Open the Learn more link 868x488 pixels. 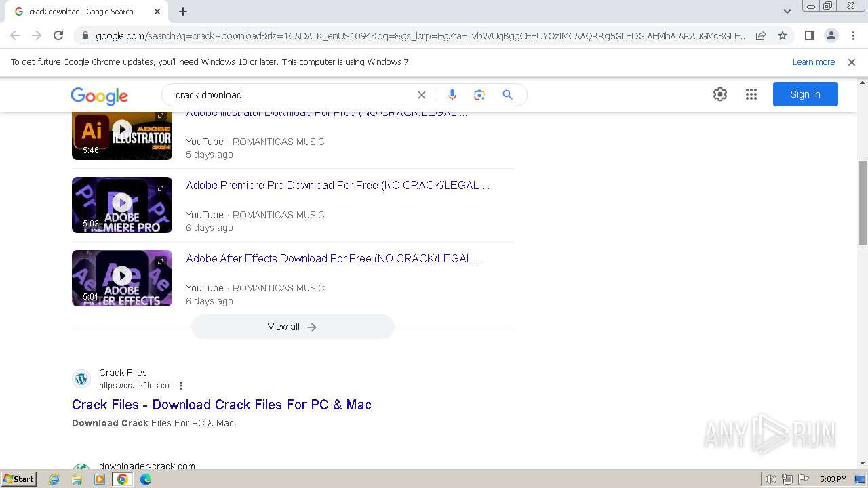tap(814, 62)
